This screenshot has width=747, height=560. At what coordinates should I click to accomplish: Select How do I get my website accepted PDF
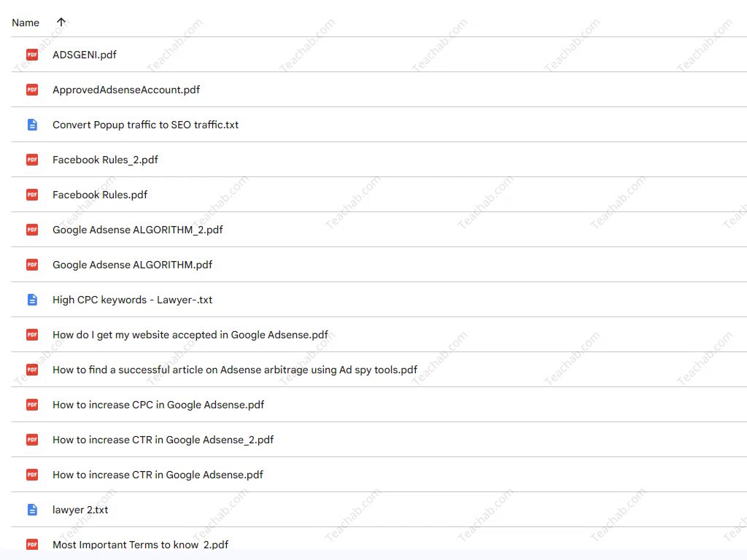[x=190, y=335]
